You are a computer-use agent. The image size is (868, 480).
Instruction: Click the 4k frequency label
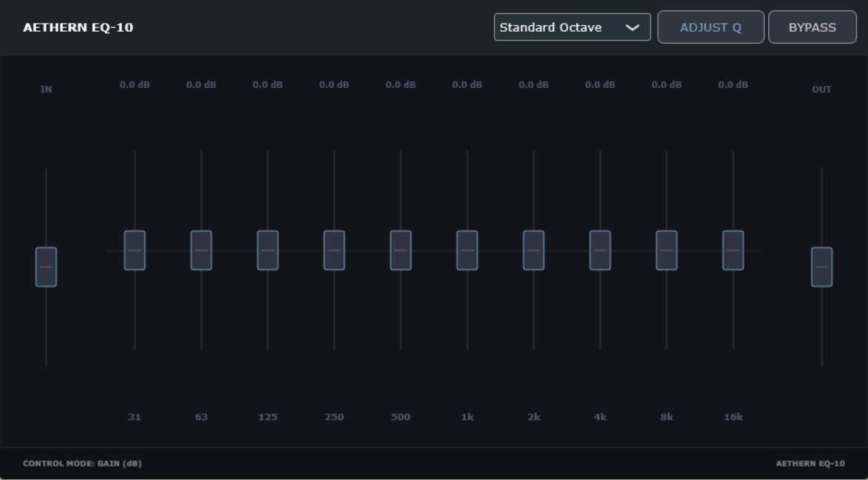(x=600, y=417)
